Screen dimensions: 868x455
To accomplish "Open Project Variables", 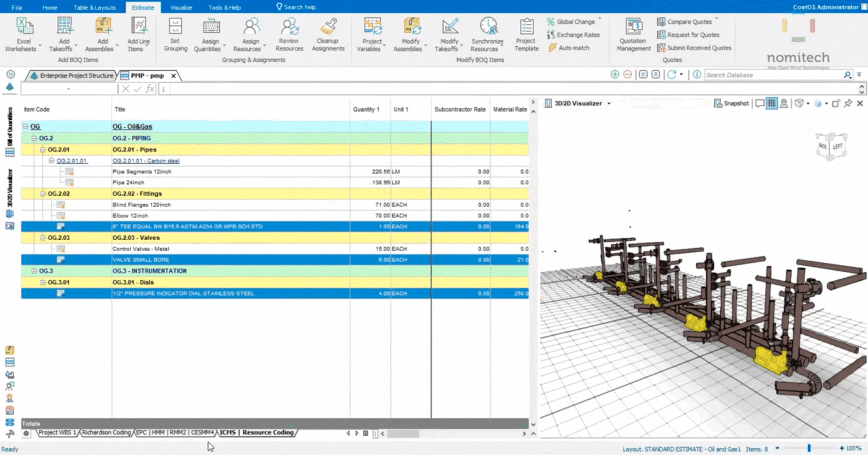I will coord(372,34).
